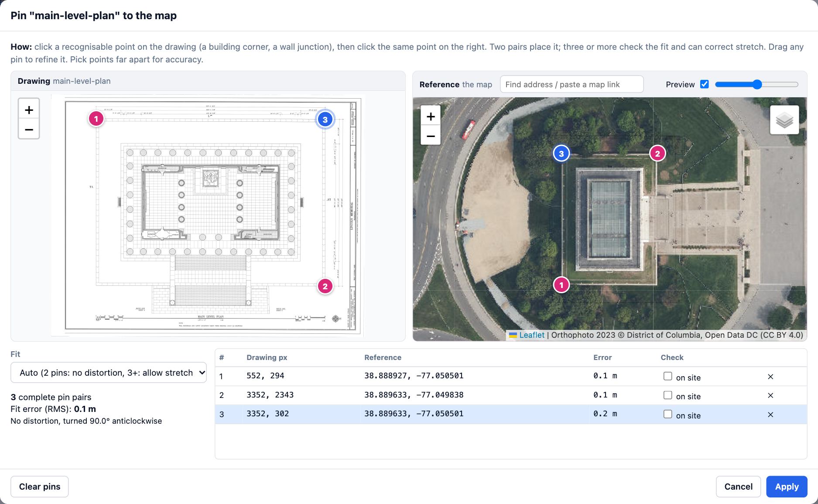Screen dimensions: 818x504
Task: Click reference 38.889633, −77.049838 cell
Action: click(414, 395)
